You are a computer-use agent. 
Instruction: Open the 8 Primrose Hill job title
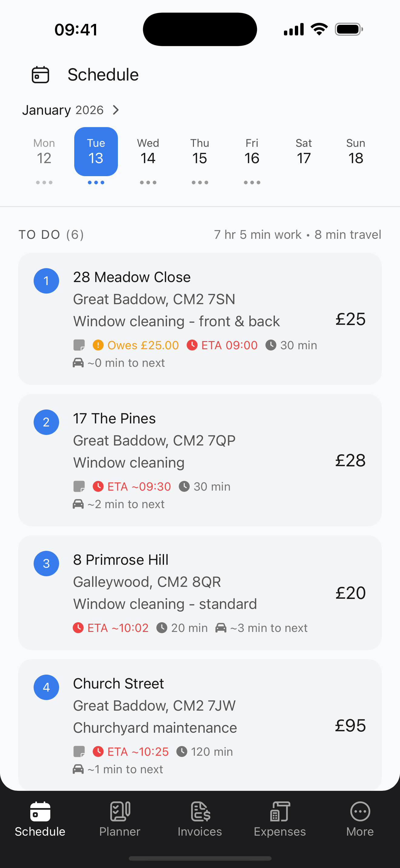[121, 560]
